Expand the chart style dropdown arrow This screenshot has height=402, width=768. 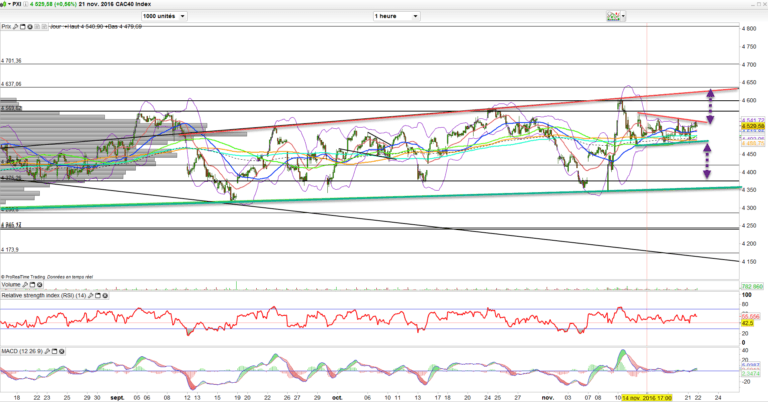tap(623, 17)
